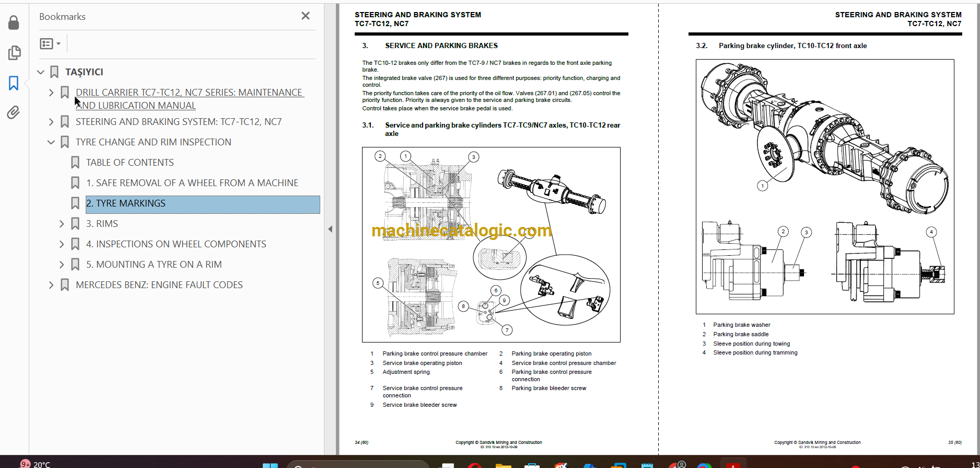980x468 pixels.
Task: Toggle the Bookmarks panel icon in sidebar
Action: pyautogui.click(x=14, y=83)
